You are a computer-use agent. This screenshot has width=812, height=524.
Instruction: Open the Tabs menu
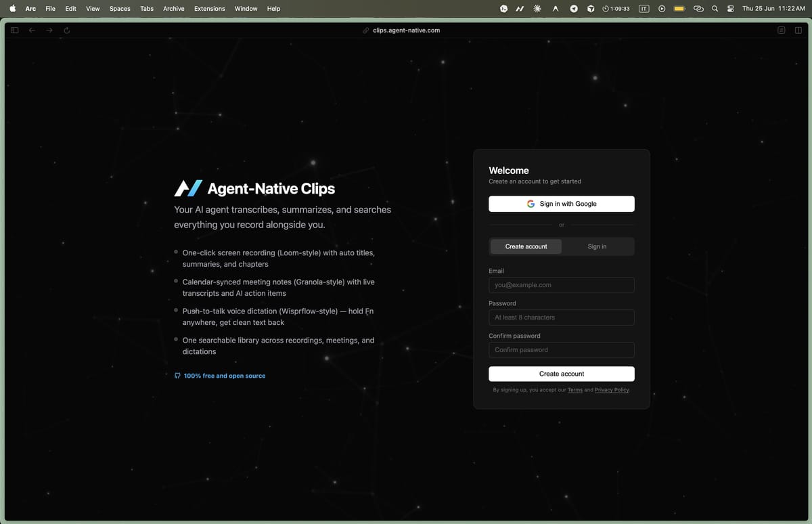coord(147,8)
